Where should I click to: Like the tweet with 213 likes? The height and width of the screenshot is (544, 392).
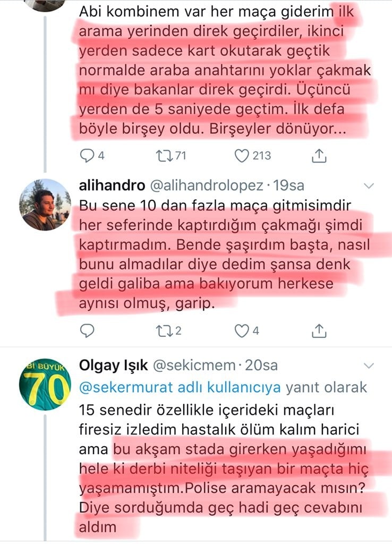coord(242,155)
